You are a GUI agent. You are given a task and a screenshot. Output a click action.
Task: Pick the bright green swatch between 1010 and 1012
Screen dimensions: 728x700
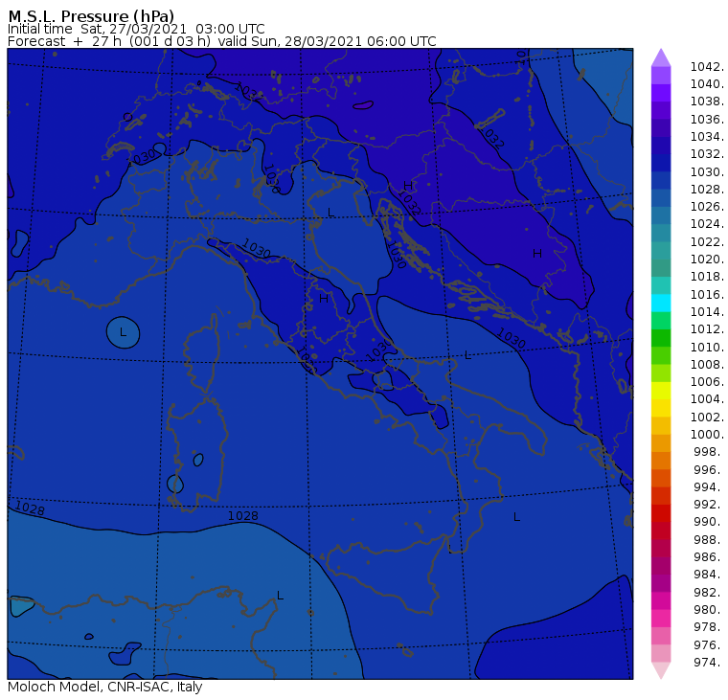[x=661, y=338]
